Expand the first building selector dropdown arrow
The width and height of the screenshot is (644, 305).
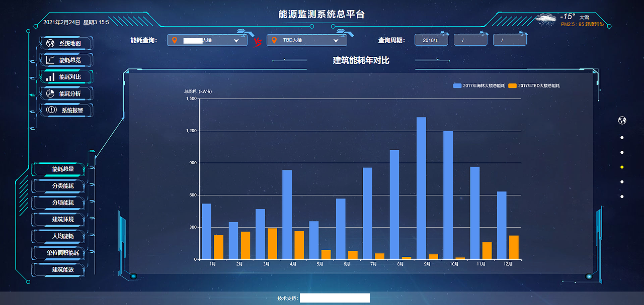pos(235,40)
